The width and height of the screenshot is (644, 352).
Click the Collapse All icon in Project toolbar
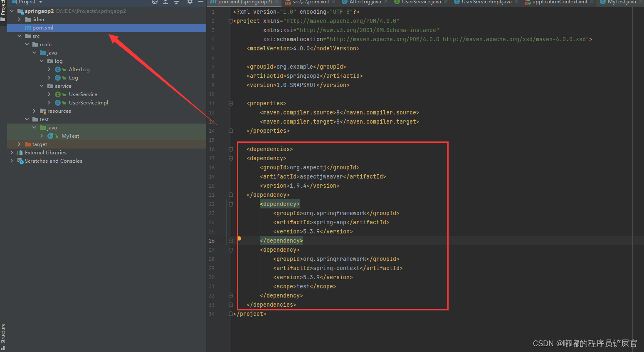pos(176,2)
